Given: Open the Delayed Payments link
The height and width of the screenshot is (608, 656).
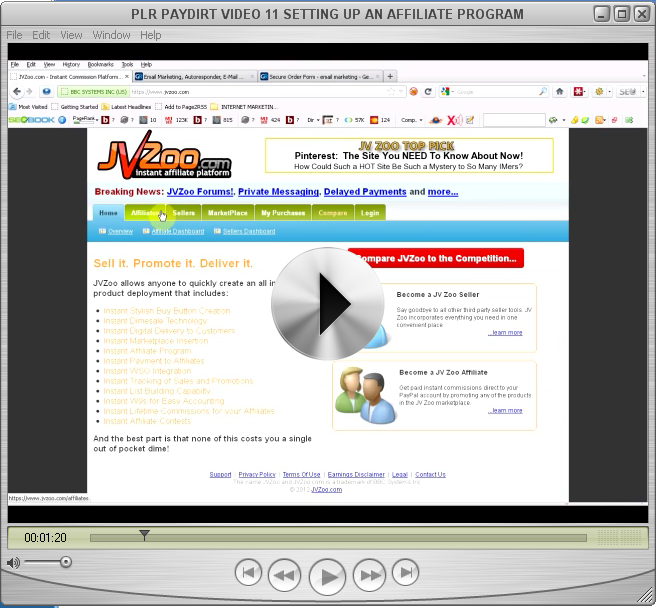Looking at the screenshot, I should [x=365, y=192].
